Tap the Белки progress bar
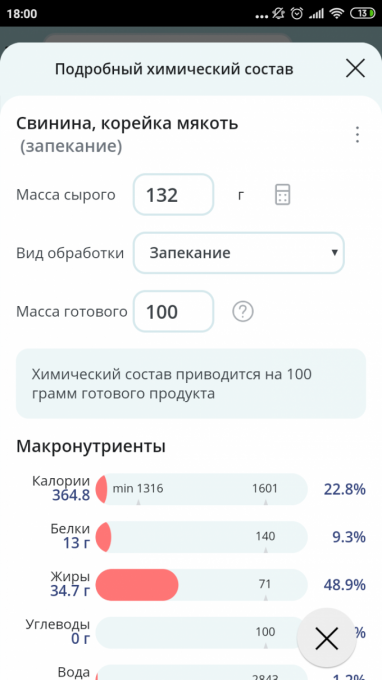 (202, 537)
